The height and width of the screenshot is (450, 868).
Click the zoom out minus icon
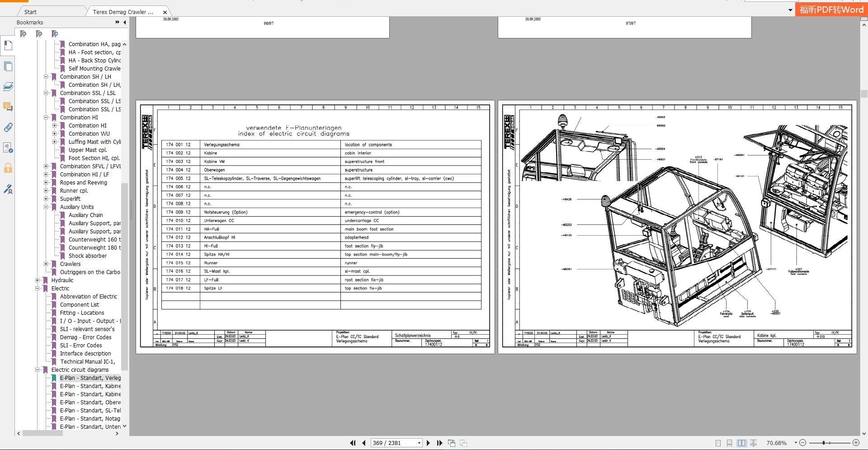click(x=802, y=443)
